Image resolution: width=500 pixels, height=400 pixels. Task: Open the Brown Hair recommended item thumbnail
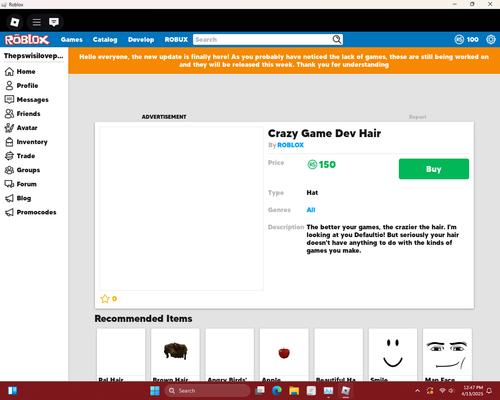pos(175,353)
